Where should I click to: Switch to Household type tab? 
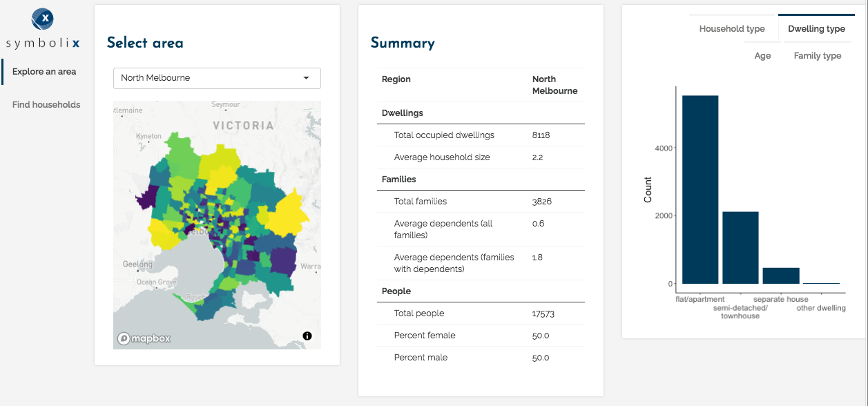731,29
